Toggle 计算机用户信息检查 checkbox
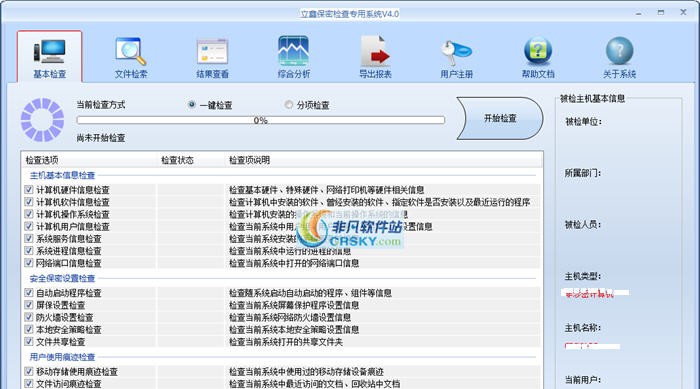 pos(29,226)
